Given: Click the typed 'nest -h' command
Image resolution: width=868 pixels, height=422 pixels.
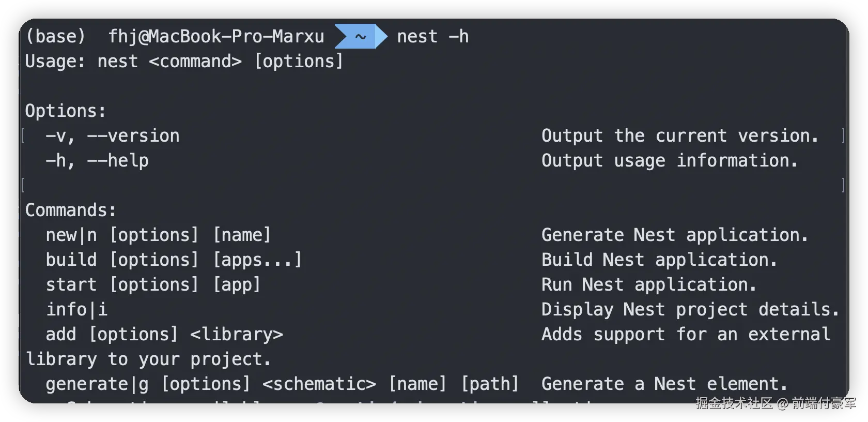Looking at the screenshot, I should pos(432,37).
